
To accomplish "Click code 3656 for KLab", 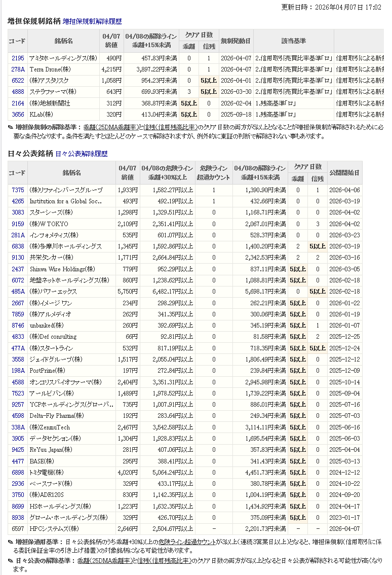I will [x=18, y=115].
